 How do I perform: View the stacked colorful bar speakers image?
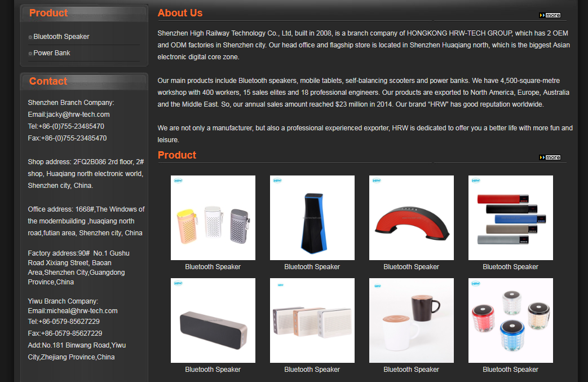pos(510,218)
